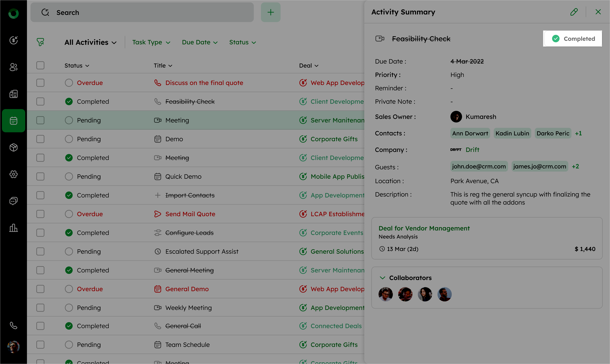Open Deal for Vendor Management link
Screen dimensions: 610x364
pyautogui.click(x=424, y=228)
